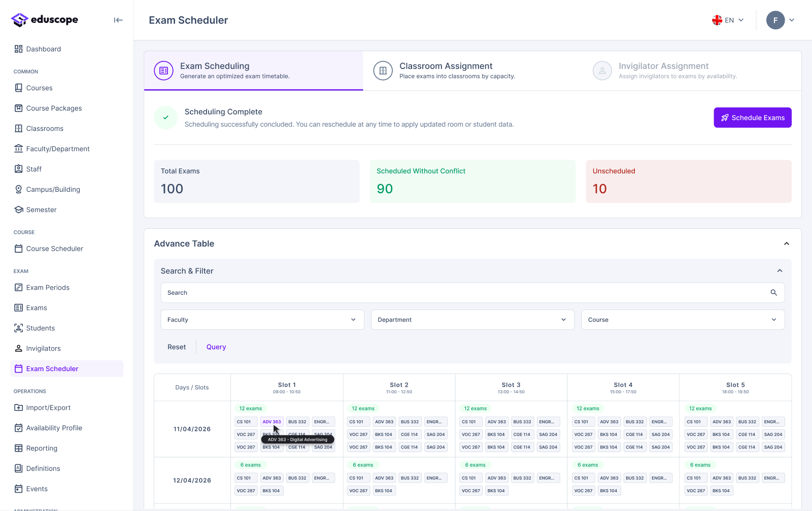The width and height of the screenshot is (812, 511).
Task: Select the Slot 3 column header
Action: point(511,388)
